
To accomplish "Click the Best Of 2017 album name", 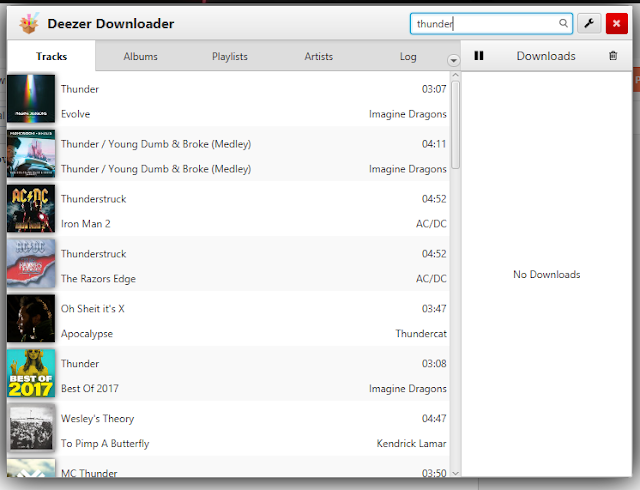I will [x=89, y=388].
